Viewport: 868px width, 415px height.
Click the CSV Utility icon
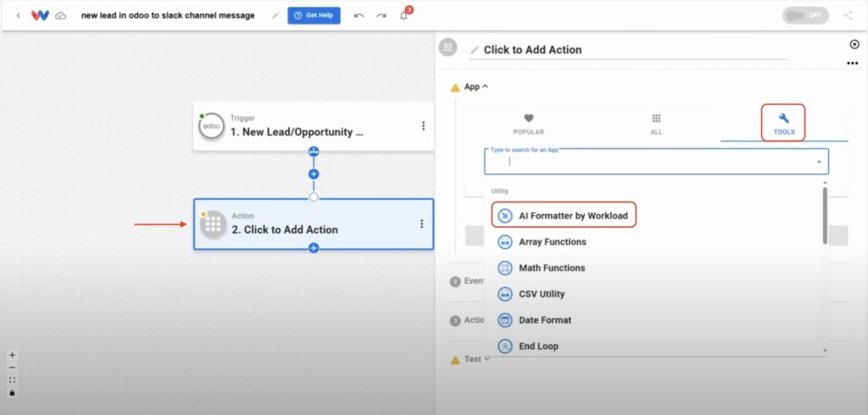tap(505, 294)
